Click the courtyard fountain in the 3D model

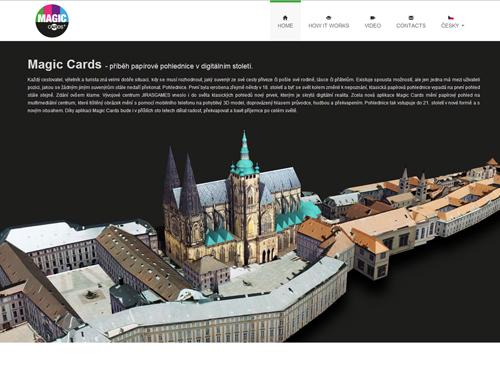[x=90, y=295]
